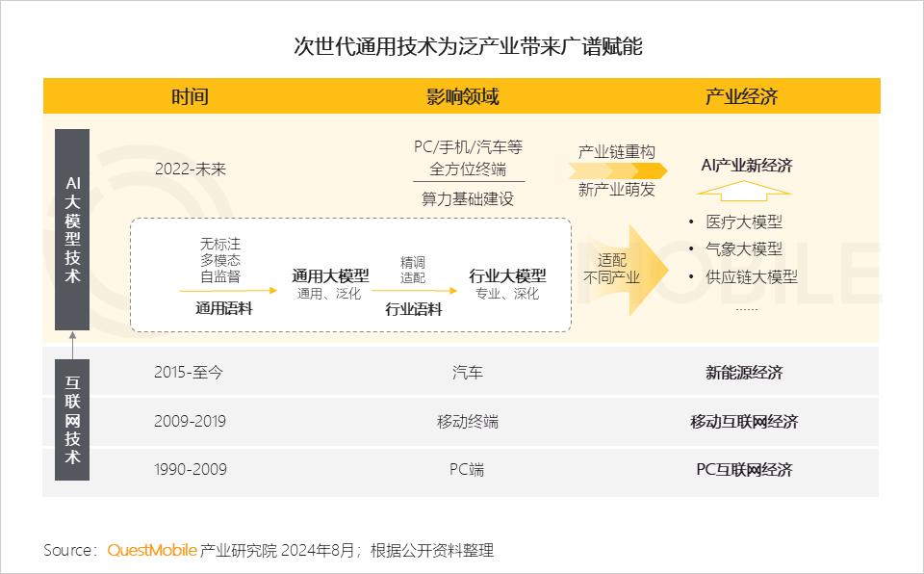Click the 医疗大模型 bullet item
The image size is (924, 574).
[744, 222]
